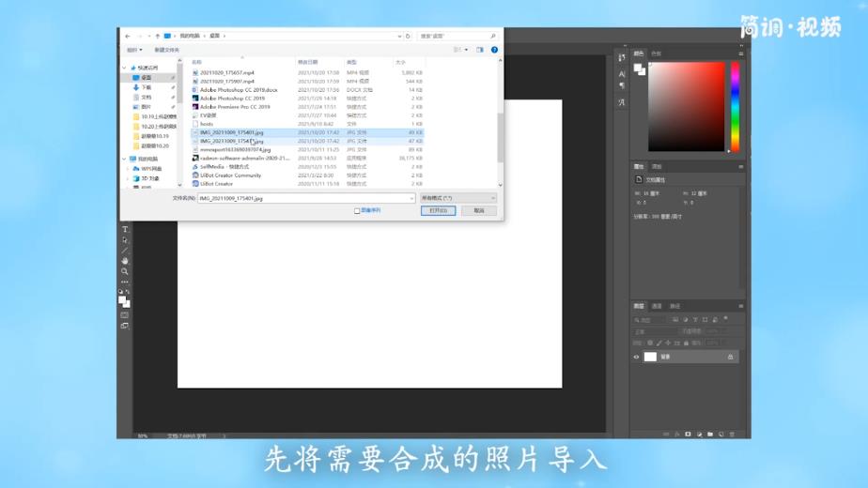Screen dimensions: 868x488
Task: Select the Horizontal Type tool
Action: (124, 229)
